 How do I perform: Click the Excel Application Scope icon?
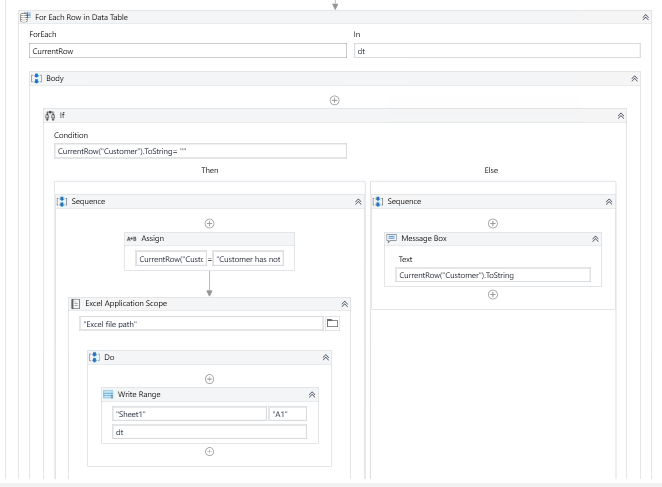tap(76, 303)
